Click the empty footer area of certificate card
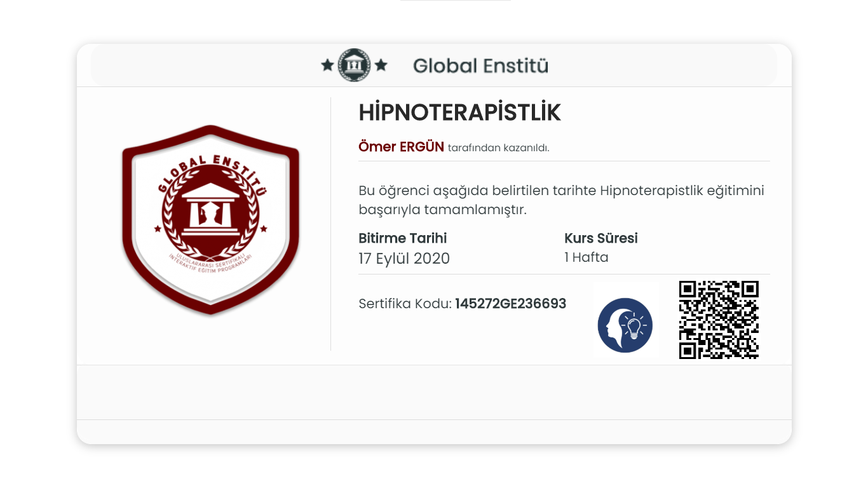This screenshot has height=488, width=868. click(x=434, y=392)
